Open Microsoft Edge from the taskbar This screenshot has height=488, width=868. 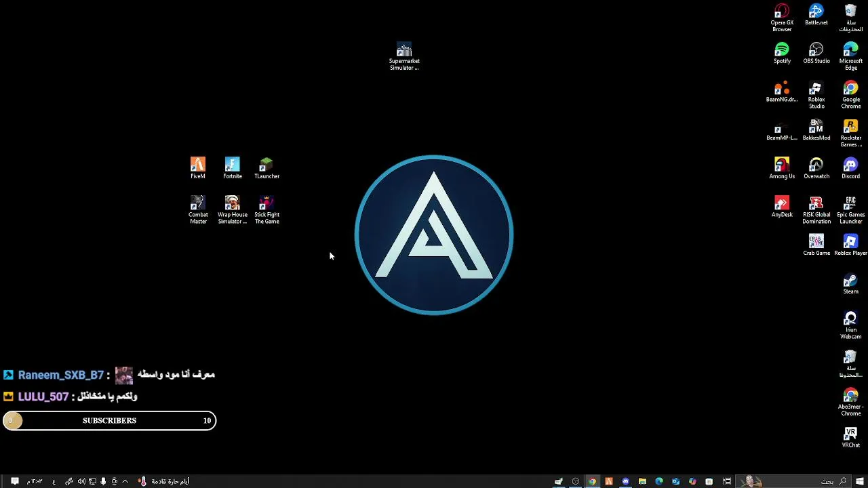pos(658,481)
